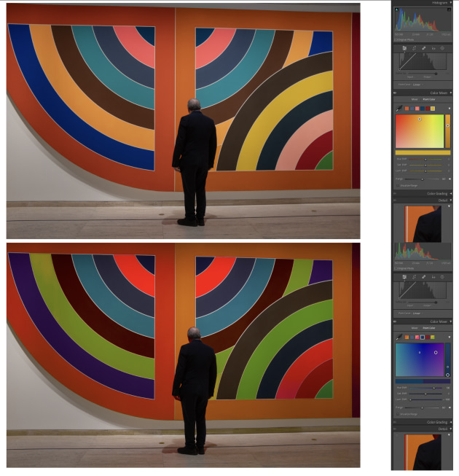
Task: Click the upper Hue Shift slider handle
Action: pos(425,160)
